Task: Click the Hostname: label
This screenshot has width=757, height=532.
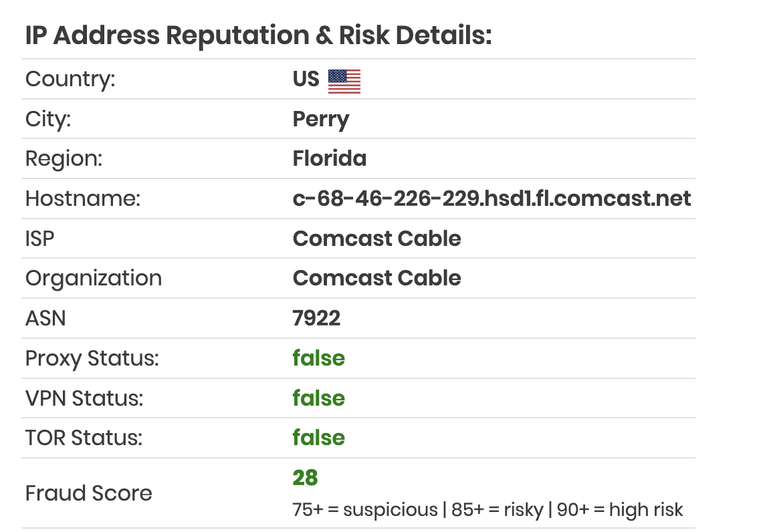Action: tap(83, 198)
